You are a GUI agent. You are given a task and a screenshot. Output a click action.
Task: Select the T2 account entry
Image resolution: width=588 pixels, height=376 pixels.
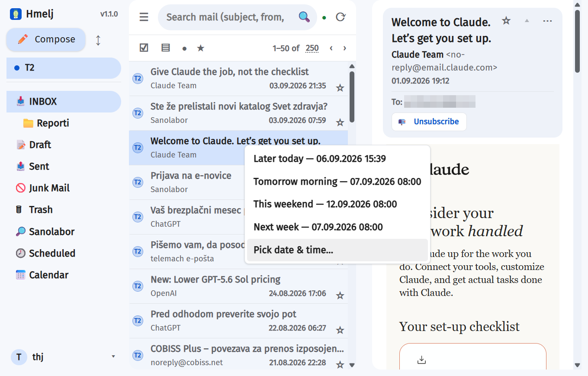click(64, 68)
